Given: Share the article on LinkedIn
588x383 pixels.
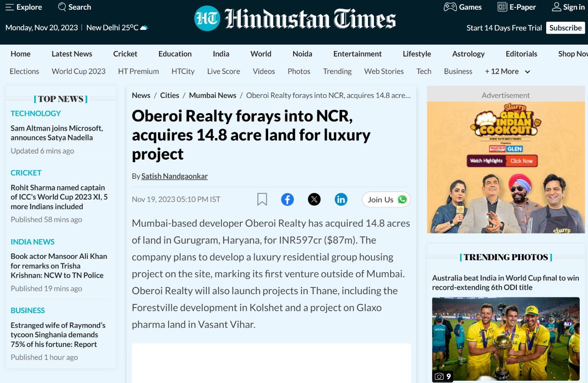Looking at the screenshot, I should pyautogui.click(x=341, y=199).
